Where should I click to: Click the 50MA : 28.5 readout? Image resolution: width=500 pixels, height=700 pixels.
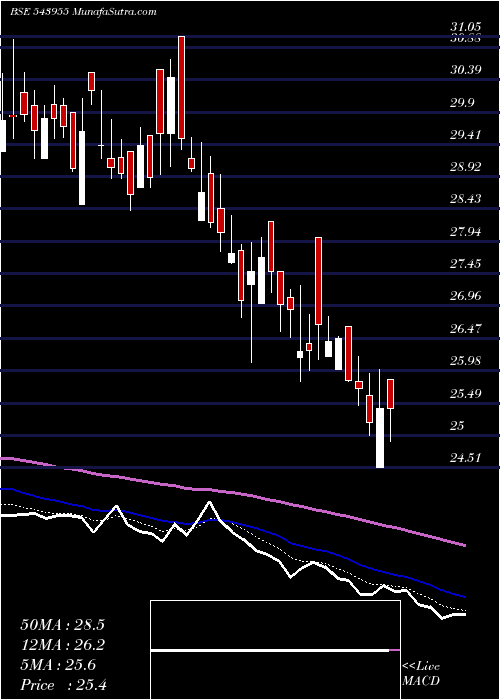[62, 625]
